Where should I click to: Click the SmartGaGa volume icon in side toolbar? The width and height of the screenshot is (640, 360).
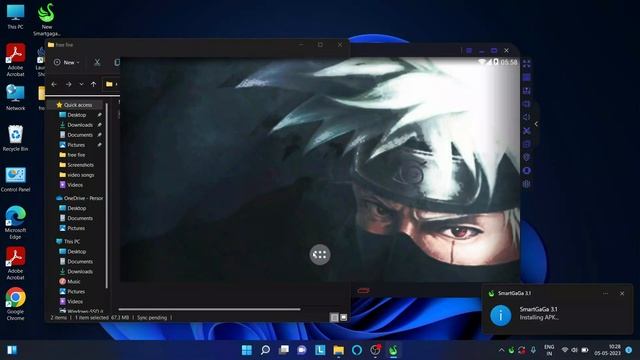pos(527,117)
